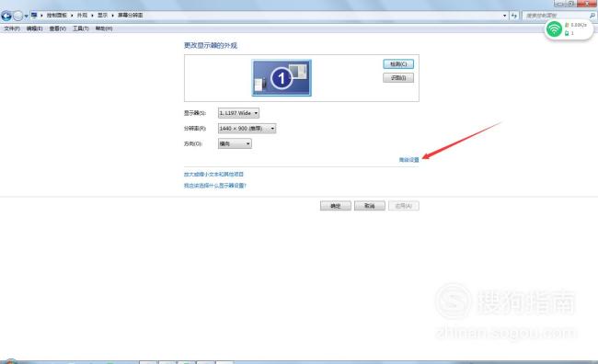The height and width of the screenshot is (364, 598).
Task: Expand the arrow after 控制面板 in the breadcrumb
Action: click(72, 16)
